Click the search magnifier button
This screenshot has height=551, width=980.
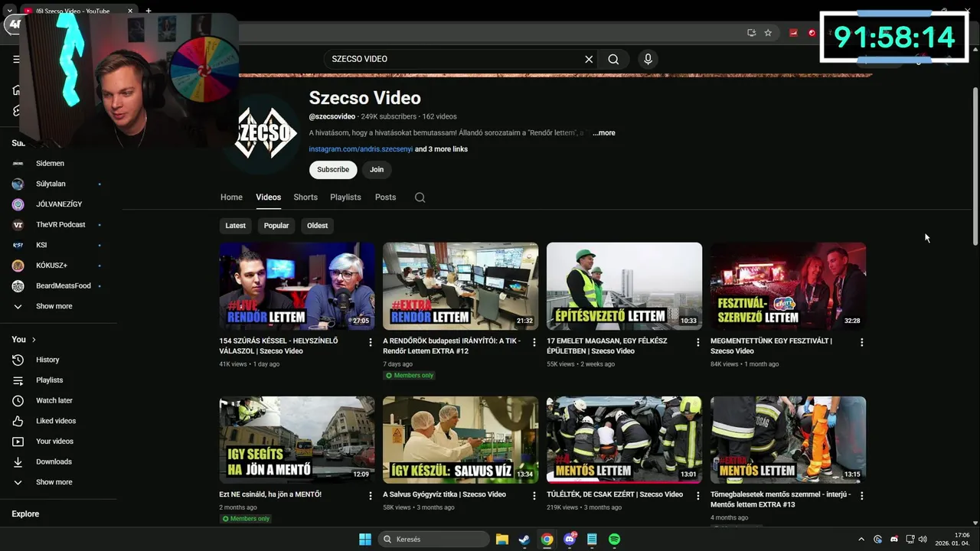[x=613, y=59]
